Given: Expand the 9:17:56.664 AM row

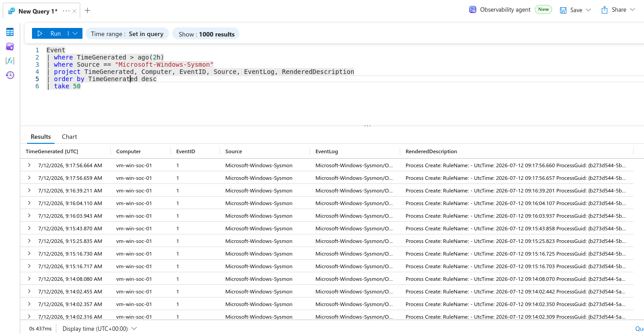Looking at the screenshot, I should 29,165.
